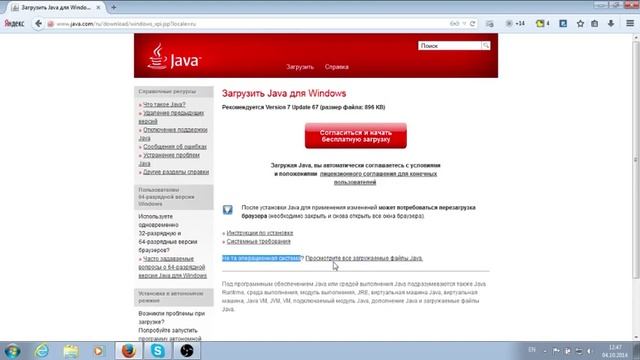Screen dimensions: 640x360
Task: Show hidden tray icons arrow
Action: (545, 351)
